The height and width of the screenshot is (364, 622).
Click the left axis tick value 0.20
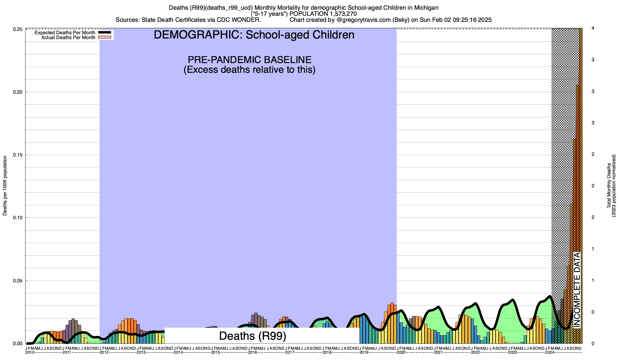point(17,92)
